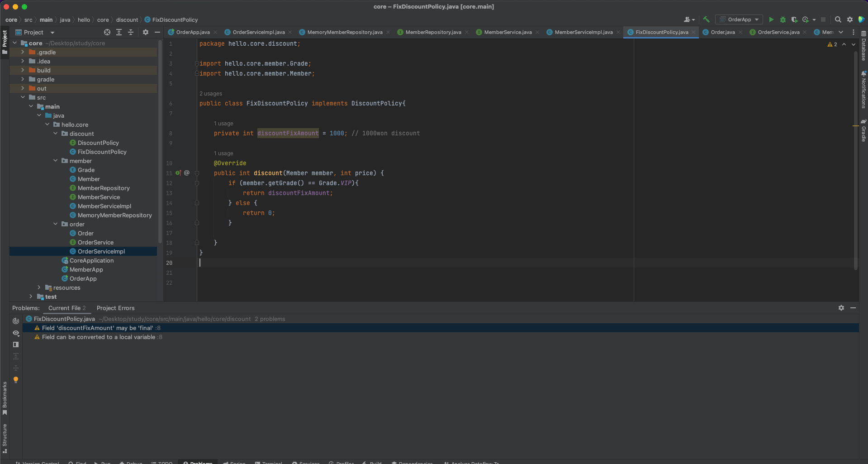Select 'Field can be converted' warning row
Image resolution: width=868 pixels, height=464 pixels.
tap(441, 337)
